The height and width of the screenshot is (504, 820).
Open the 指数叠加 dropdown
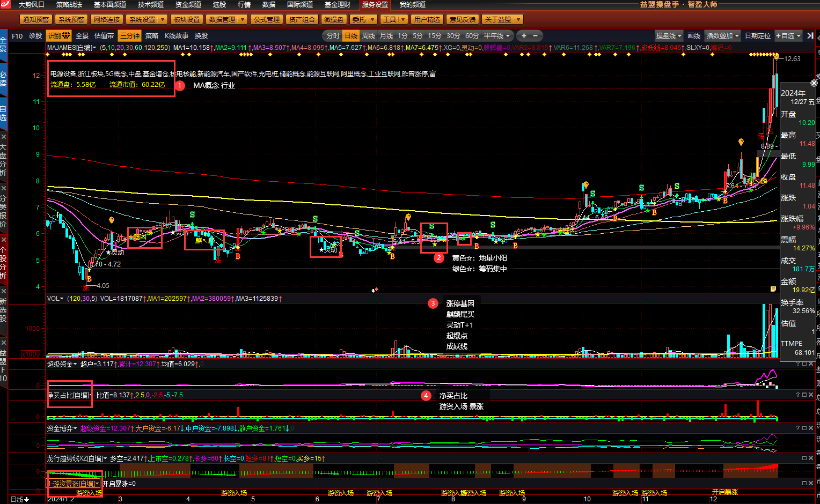(722, 36)
